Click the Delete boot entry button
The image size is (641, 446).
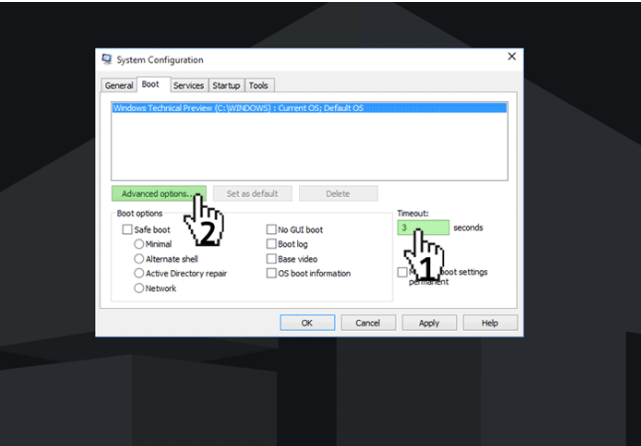pyautogui.click(x=338, y=194)
